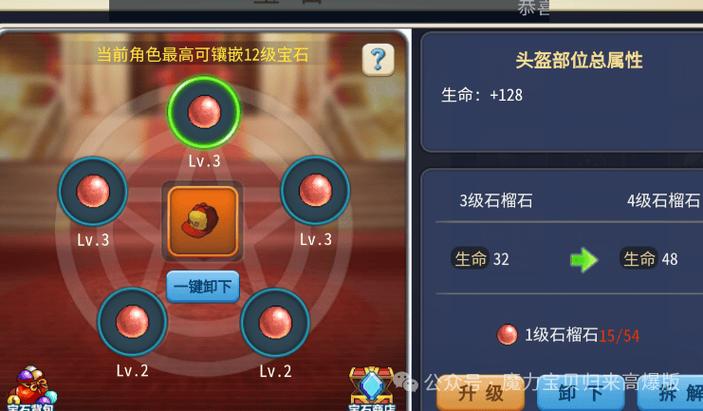The height and width of the screenshot is (411, 703).
Task: Click the 卸下 remove button
Action: (x=581, y=394)
